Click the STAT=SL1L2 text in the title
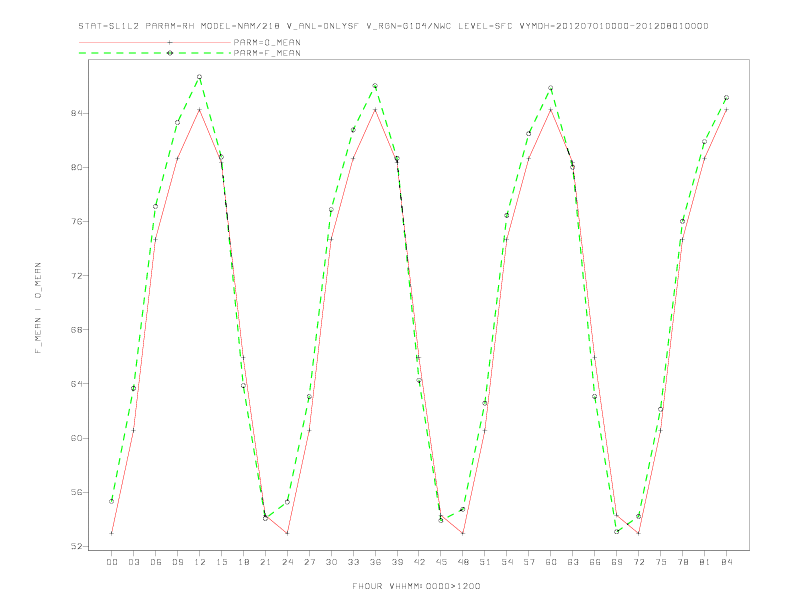The height and width of the screenshot is (612, 792). (109, 26)
